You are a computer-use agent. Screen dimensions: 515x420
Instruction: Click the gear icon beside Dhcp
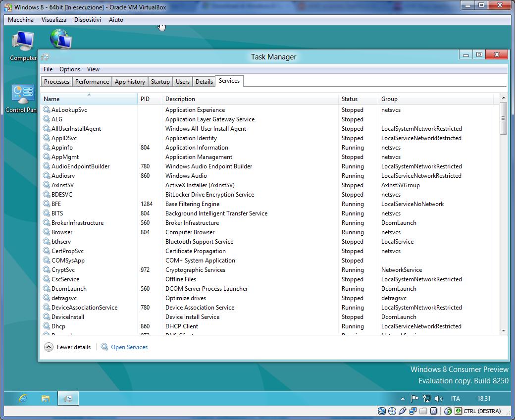[x=47, y=326]
